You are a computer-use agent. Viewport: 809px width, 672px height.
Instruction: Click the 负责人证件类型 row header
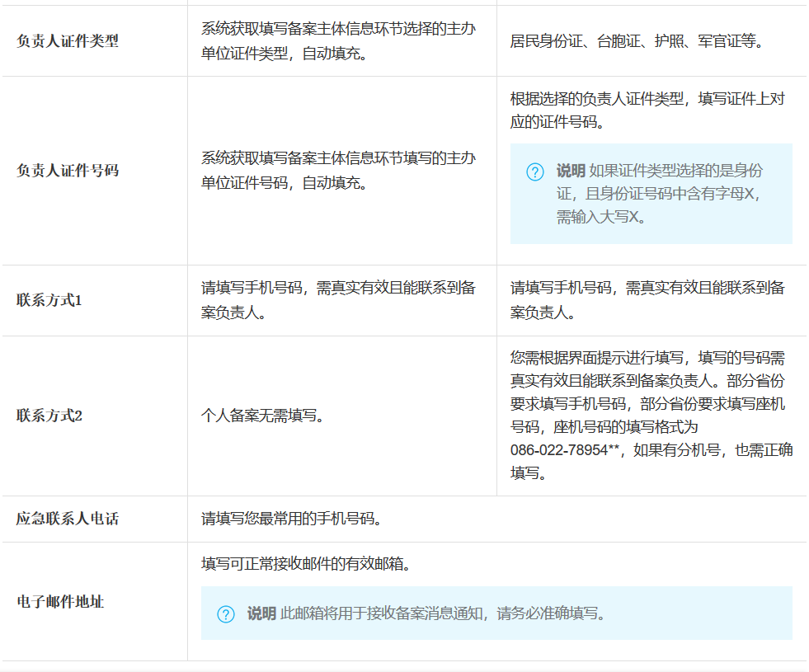68,41
